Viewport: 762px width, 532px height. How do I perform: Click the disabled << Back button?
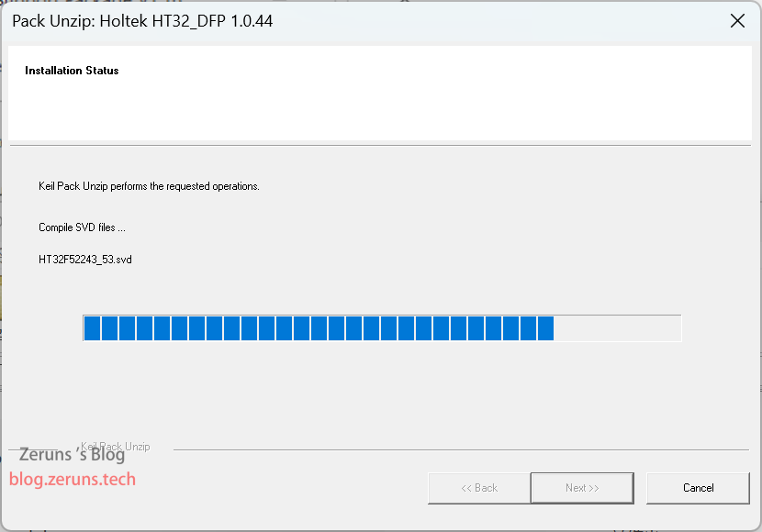coord(479,488)
